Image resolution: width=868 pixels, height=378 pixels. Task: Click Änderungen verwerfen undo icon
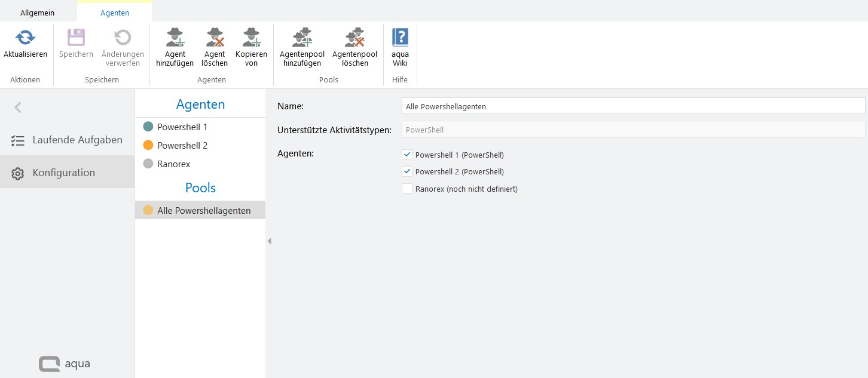(123, 38)
